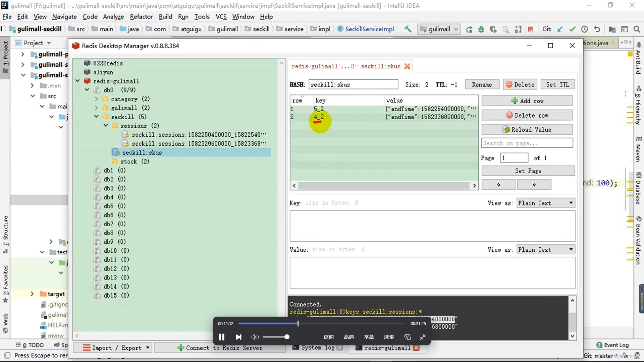
Task: Open the Refactor menu
Action: (141, 17)
